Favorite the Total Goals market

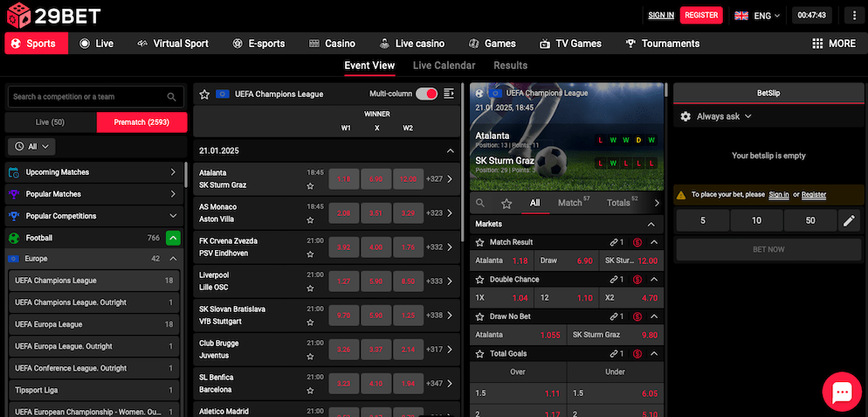click(x=480, y=354)
